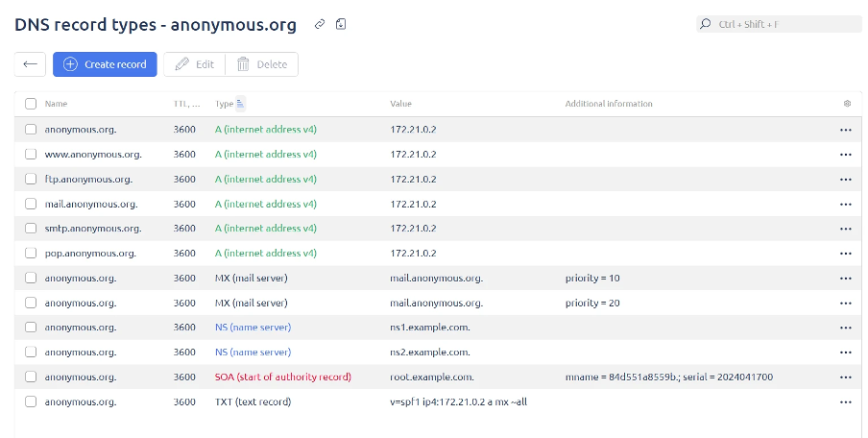
Task: Open actions menu for www.anonymous.org. row
Action: [845, 155]
